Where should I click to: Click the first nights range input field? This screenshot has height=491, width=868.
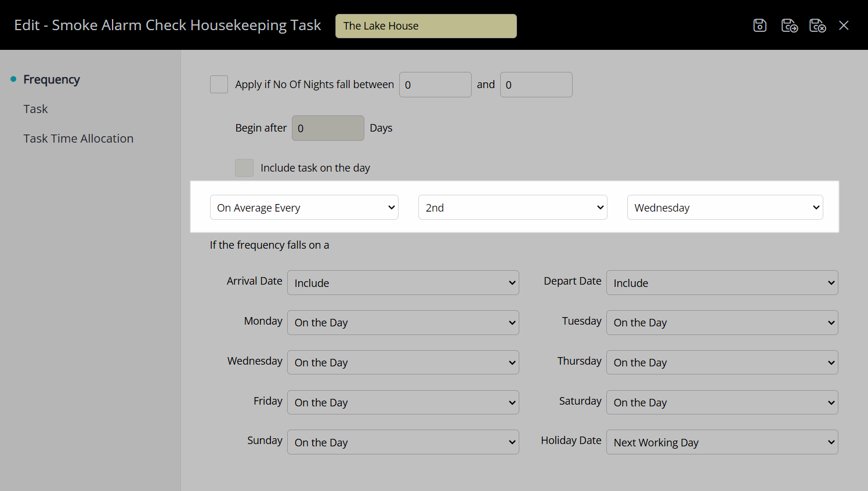click(x=435, y=85)
